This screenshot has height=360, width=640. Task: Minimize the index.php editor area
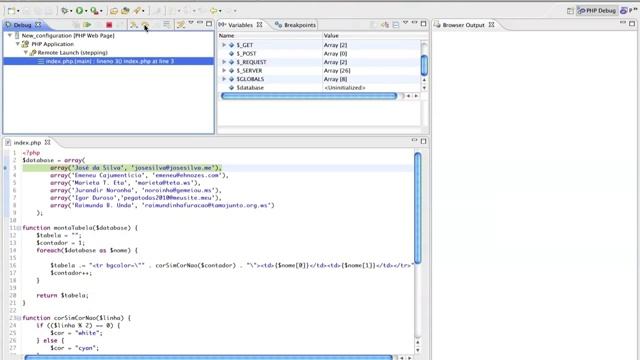point(414,140)
